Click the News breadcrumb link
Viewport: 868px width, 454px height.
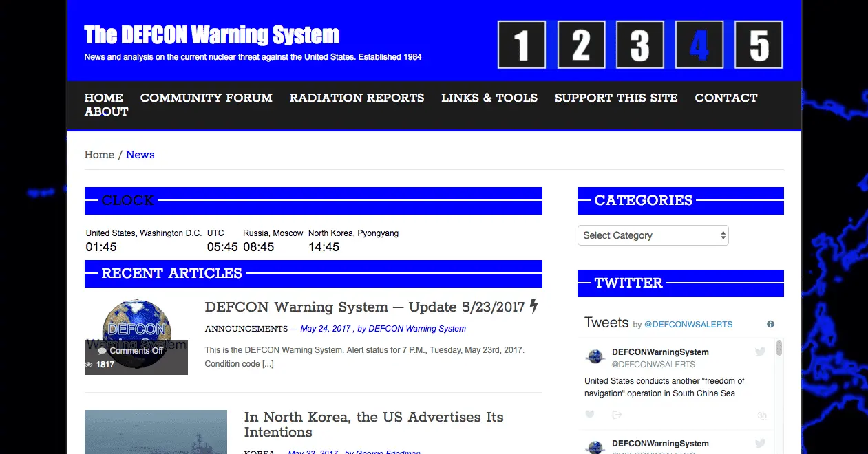140,155
